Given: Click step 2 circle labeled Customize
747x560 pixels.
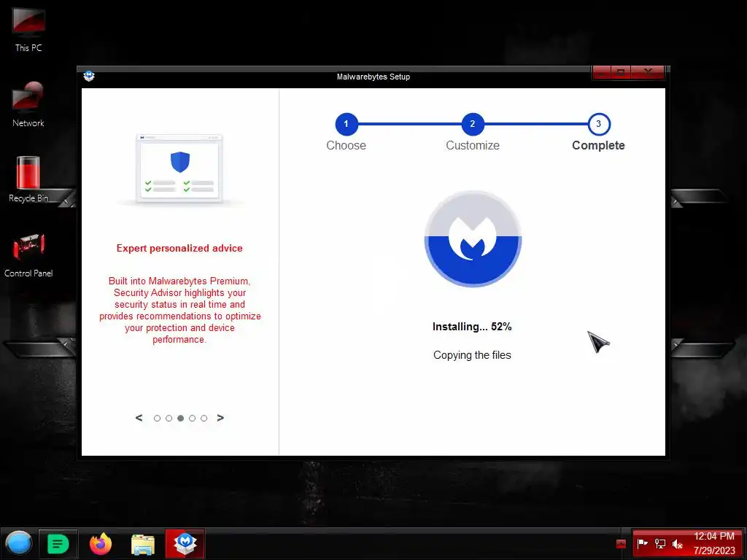Looking at the screenshot, I should 473,124.
